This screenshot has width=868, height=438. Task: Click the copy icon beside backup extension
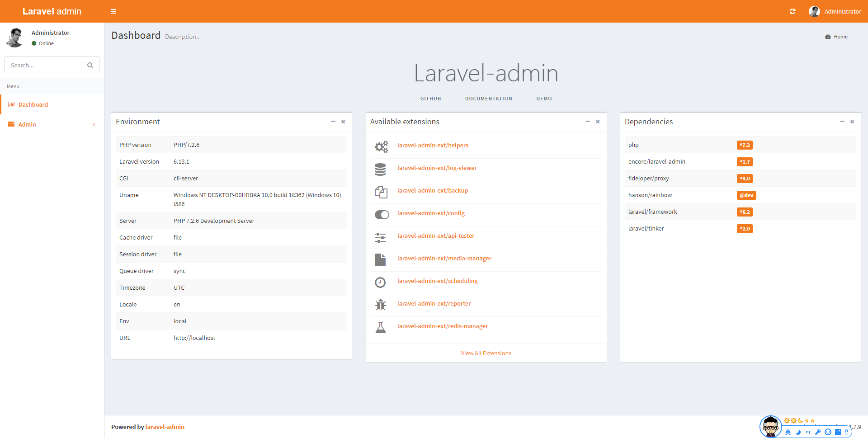click(381, 192)
